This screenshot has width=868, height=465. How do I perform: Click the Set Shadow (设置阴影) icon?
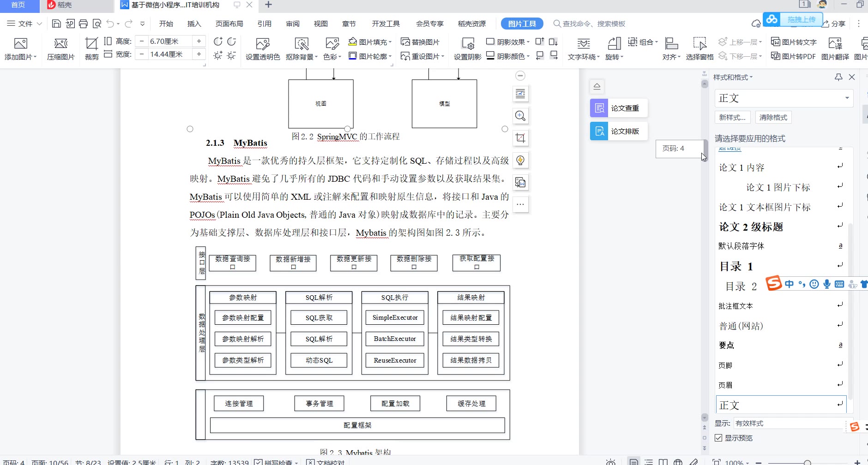467,44
